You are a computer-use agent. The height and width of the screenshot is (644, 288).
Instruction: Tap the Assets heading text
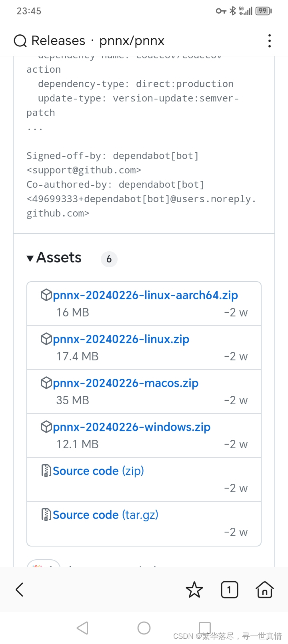click(x=59, y=258)
